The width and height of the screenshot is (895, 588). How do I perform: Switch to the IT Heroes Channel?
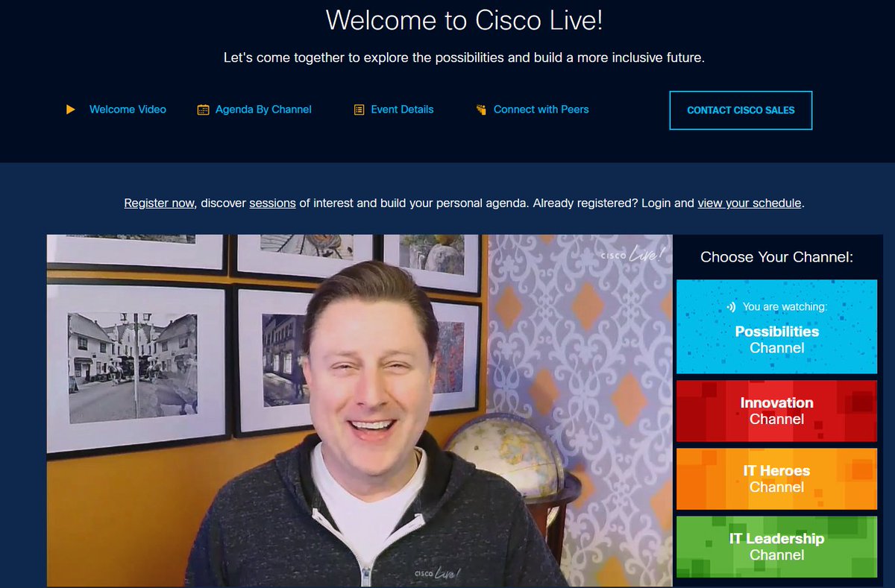pos(776,478)
